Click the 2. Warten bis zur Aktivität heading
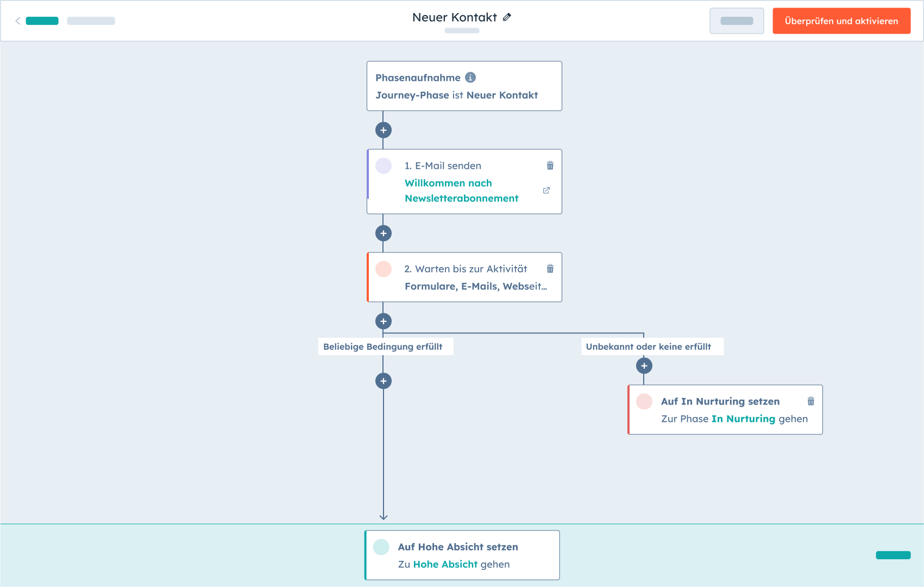The height and width of the screenshot is (587, 924). tap(466, 269)
